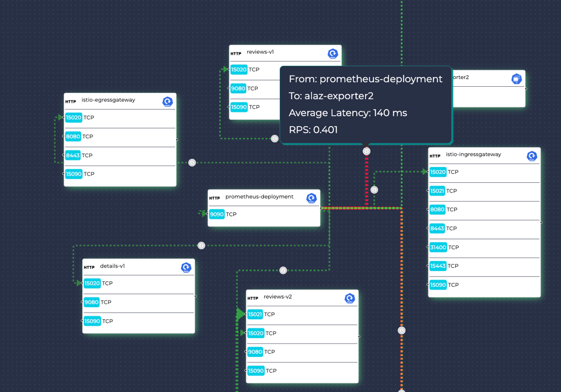Viewport: 561px width, 392px height.
Task: Expand the edge marker above details-v1
Action: pyautogui.click(x=201, y=246)
